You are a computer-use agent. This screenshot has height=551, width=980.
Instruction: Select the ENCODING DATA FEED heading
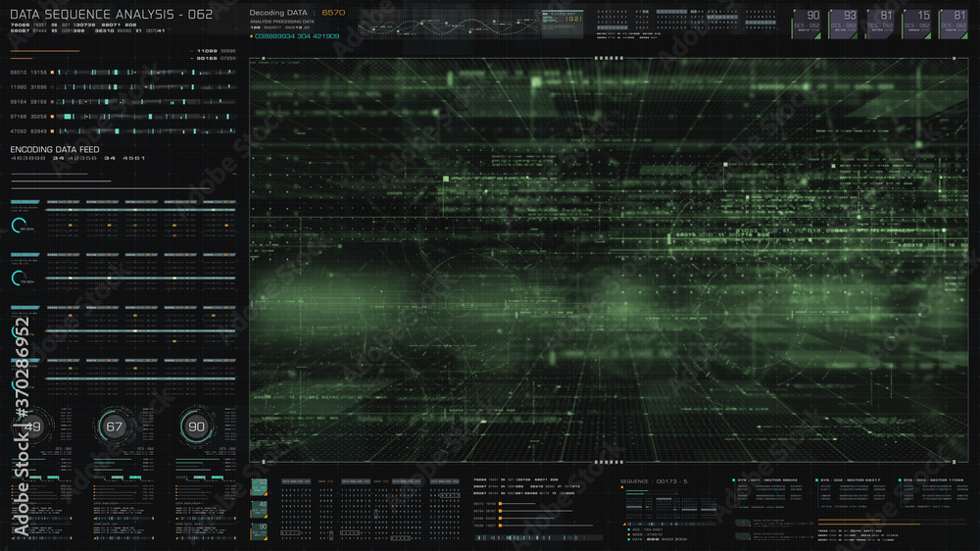coord(54,149)
